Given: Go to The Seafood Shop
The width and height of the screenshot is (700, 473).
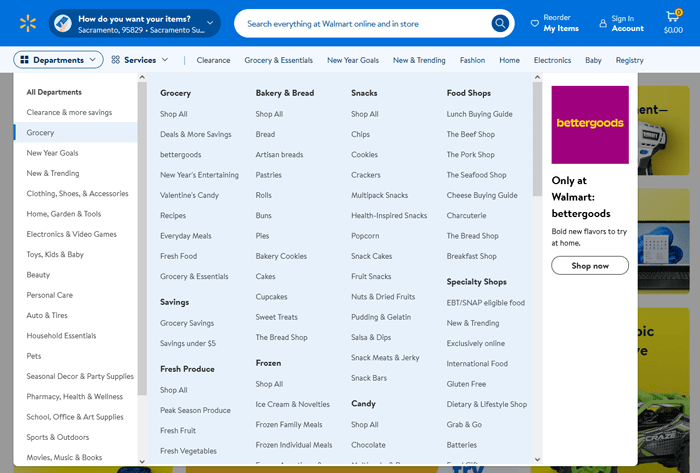Looking at the screenshot, I should (x=476, y=175).
